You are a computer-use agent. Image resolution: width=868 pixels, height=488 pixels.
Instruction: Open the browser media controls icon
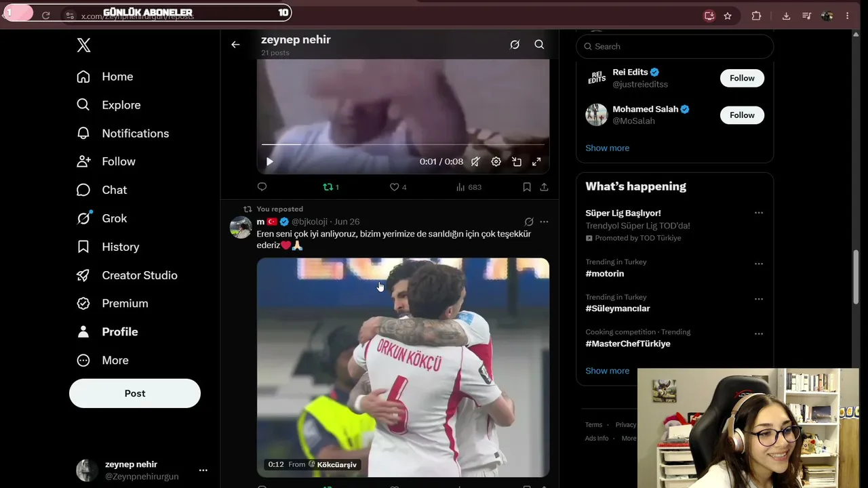(806, 16)
